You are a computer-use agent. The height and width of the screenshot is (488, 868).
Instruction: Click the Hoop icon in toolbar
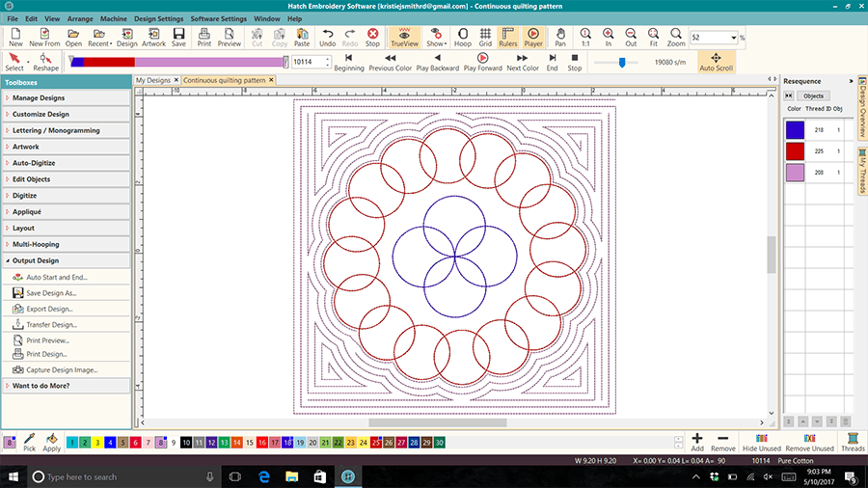click(463, 38)
